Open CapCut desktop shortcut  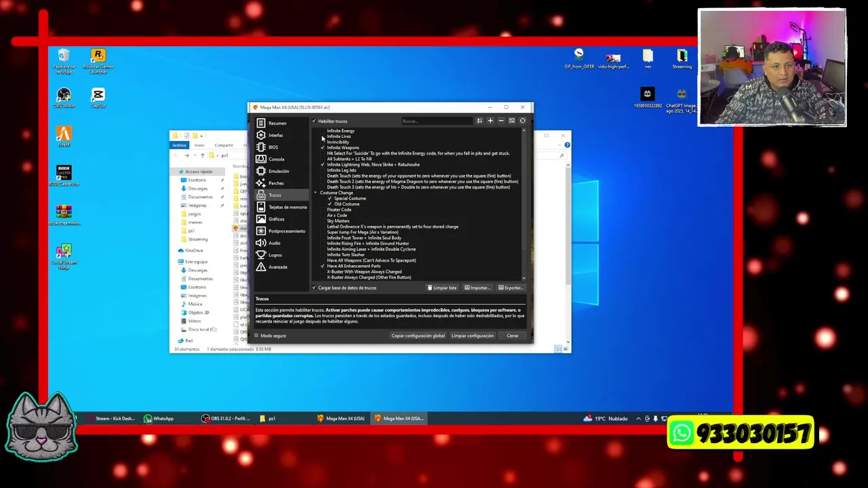tap(98, 98)
